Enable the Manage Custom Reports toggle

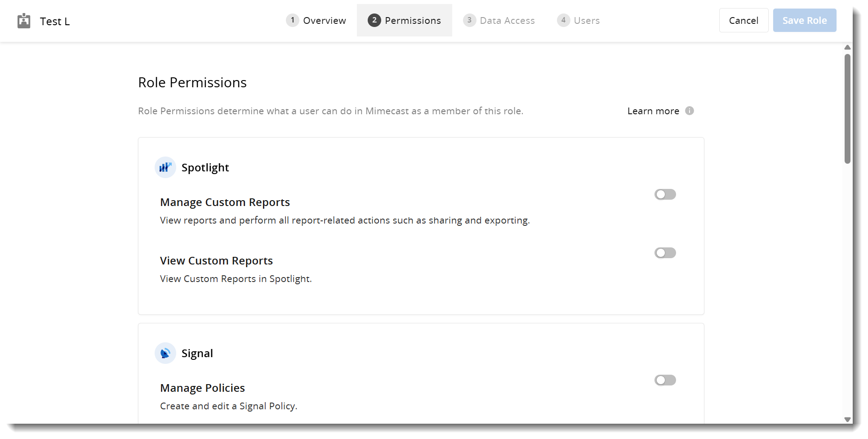click(x=665, y=194)
